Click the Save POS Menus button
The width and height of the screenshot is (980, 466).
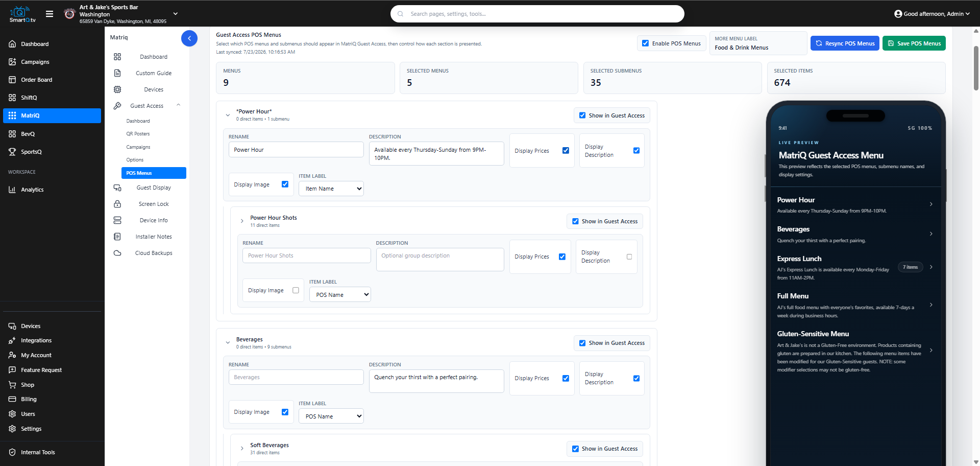pyautogui.click(x=914, y=43)
